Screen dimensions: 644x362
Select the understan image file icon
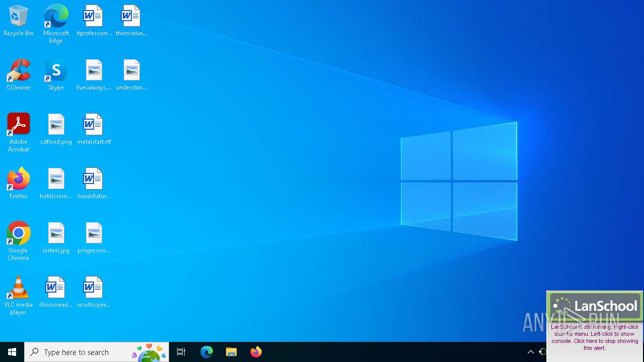pyautogui.click(x=131, y=75)
